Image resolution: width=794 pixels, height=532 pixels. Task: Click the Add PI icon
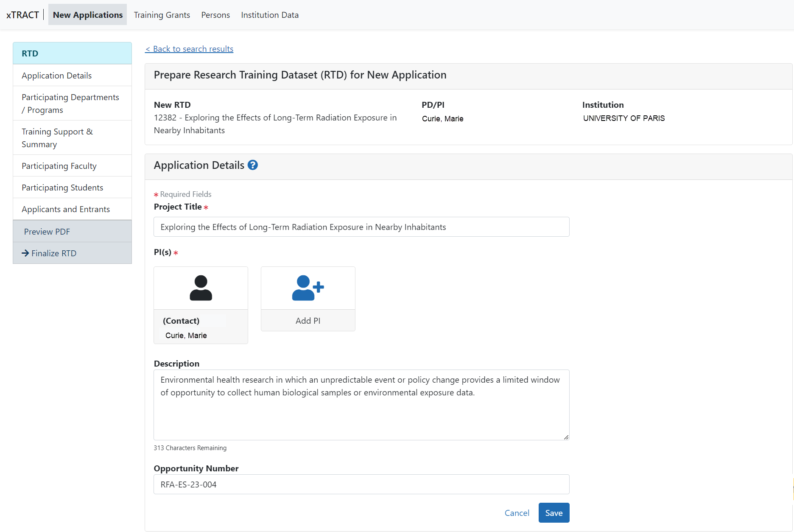click(308, 288)
